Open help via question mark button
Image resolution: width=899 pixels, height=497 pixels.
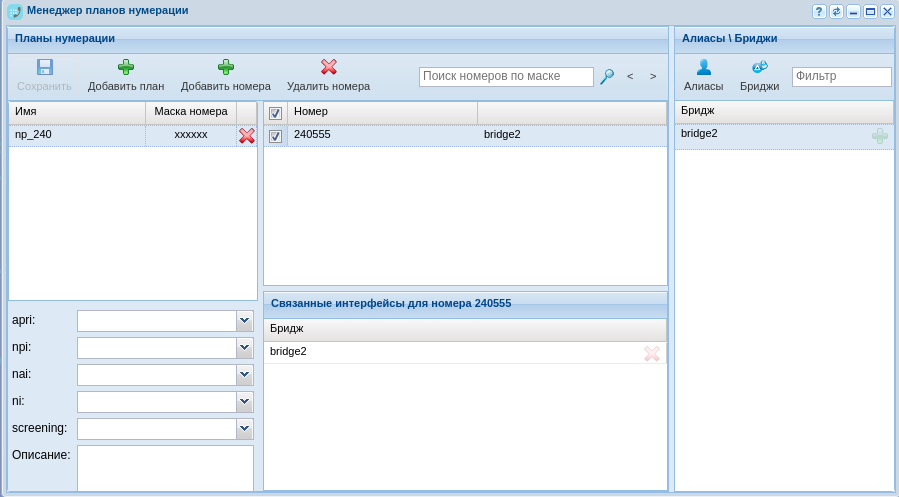pos(819,11)
